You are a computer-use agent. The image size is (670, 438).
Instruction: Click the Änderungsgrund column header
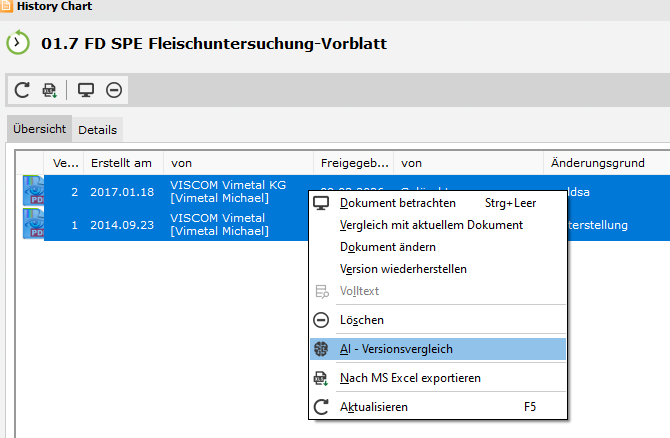click(x=597, y=163)
